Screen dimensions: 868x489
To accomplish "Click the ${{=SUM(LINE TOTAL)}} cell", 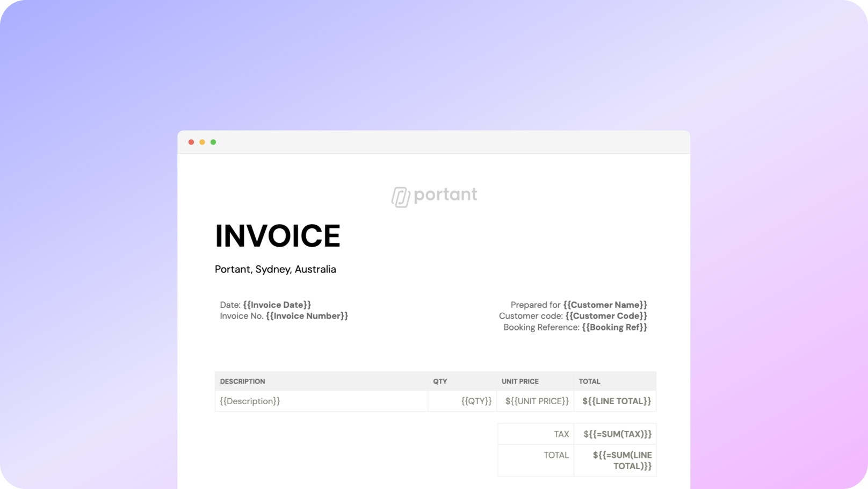I will (615, 461).
